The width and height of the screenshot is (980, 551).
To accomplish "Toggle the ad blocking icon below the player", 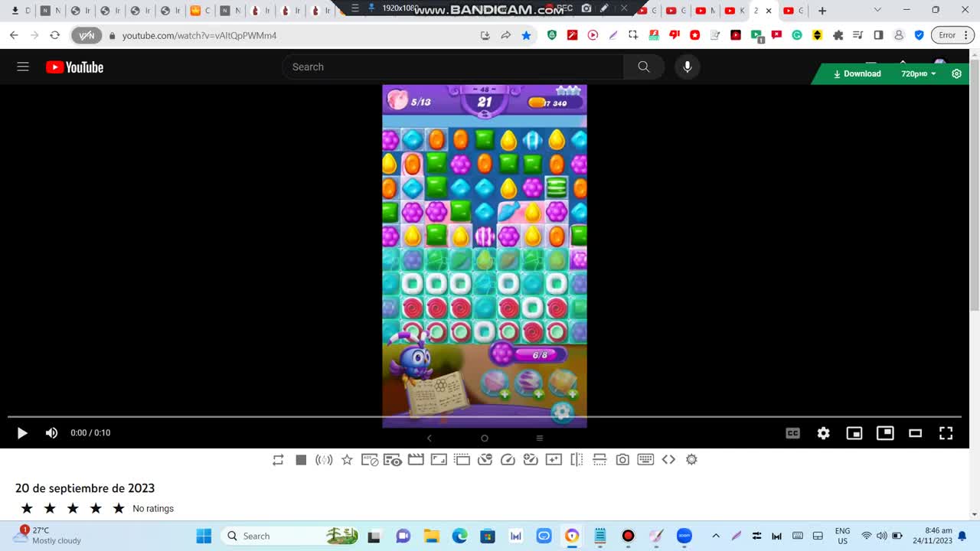I will pos(370,459).
